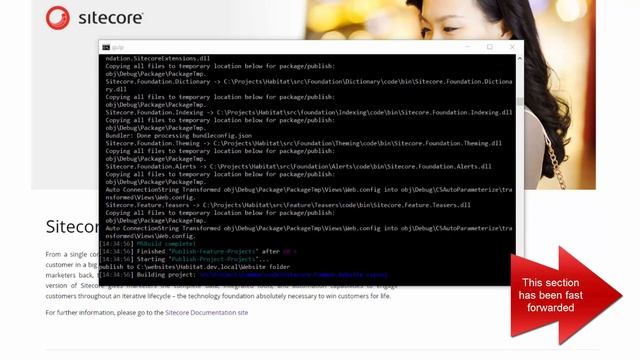Click the console scrollbar's up arrow
Viewport: 640px width, 360px height.
[x=520, y=59]
